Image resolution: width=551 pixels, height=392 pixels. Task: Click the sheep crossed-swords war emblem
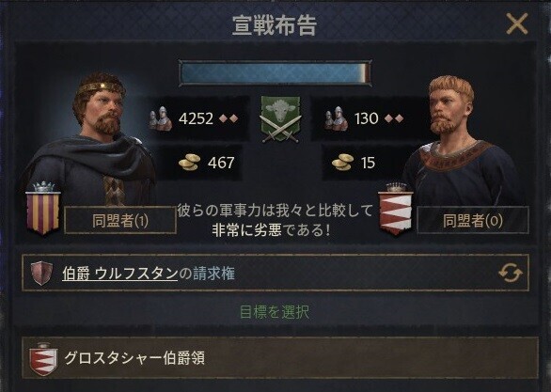pyautogui.click(x=280, y=119)
